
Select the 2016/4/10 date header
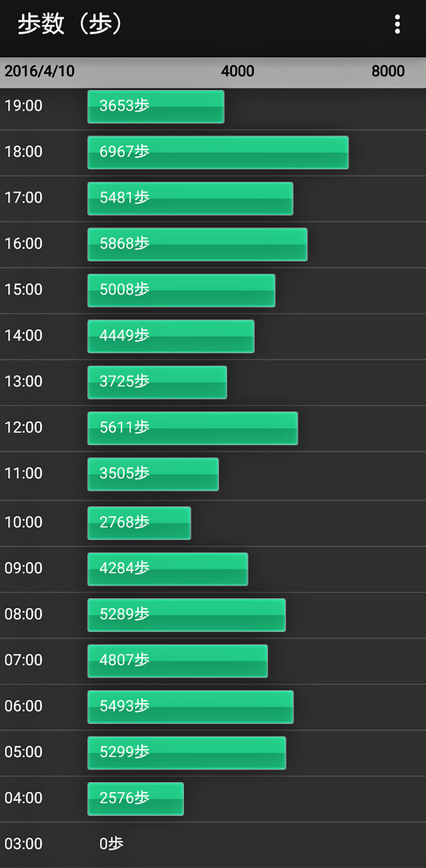pyautogui.click(x=39, y=71)
